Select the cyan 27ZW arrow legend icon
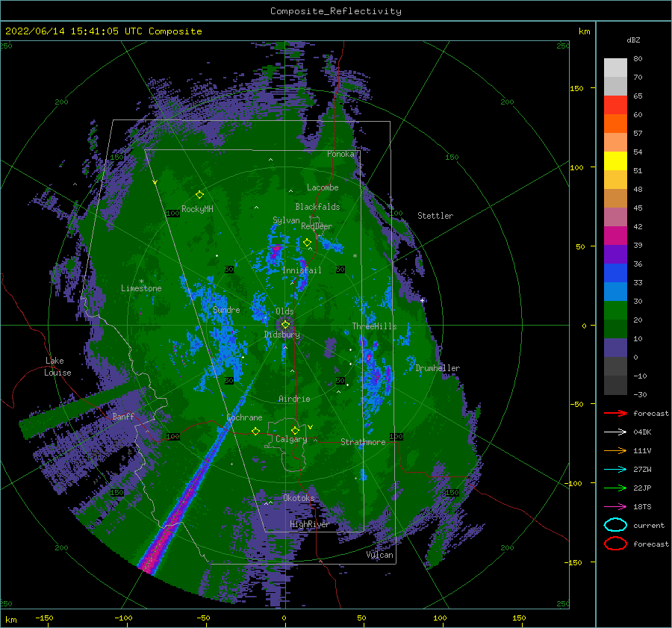The height and width of the screenshot is (628, 672). 615,470
